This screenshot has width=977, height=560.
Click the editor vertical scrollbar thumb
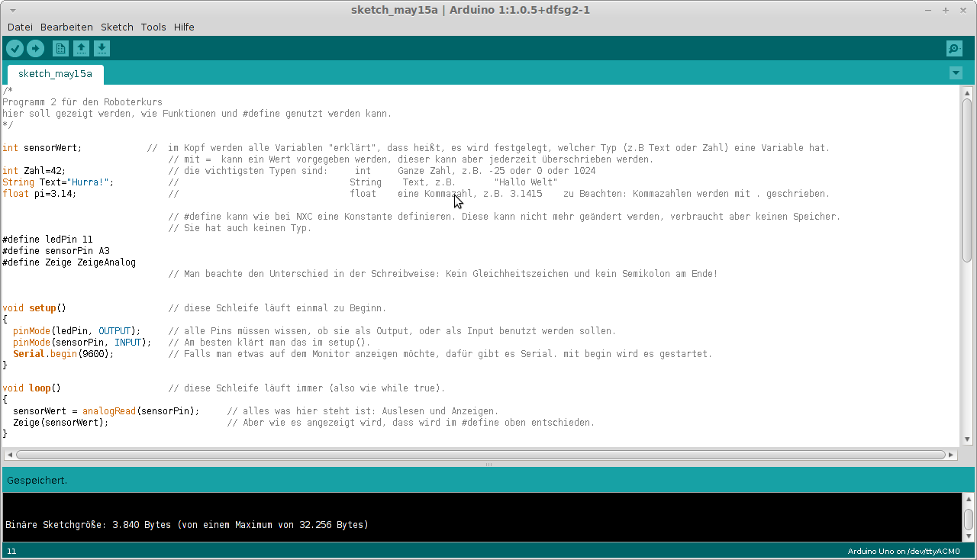967,179
